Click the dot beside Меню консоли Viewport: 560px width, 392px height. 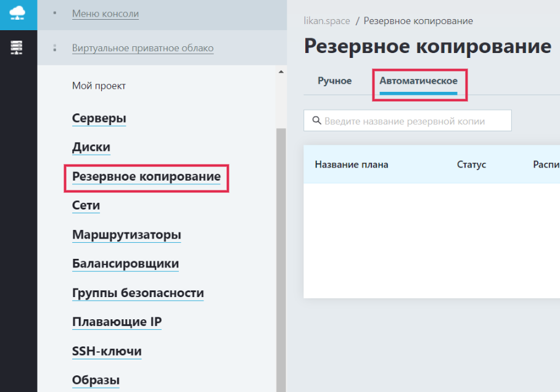pyautogui.click(x=55, y=13)
